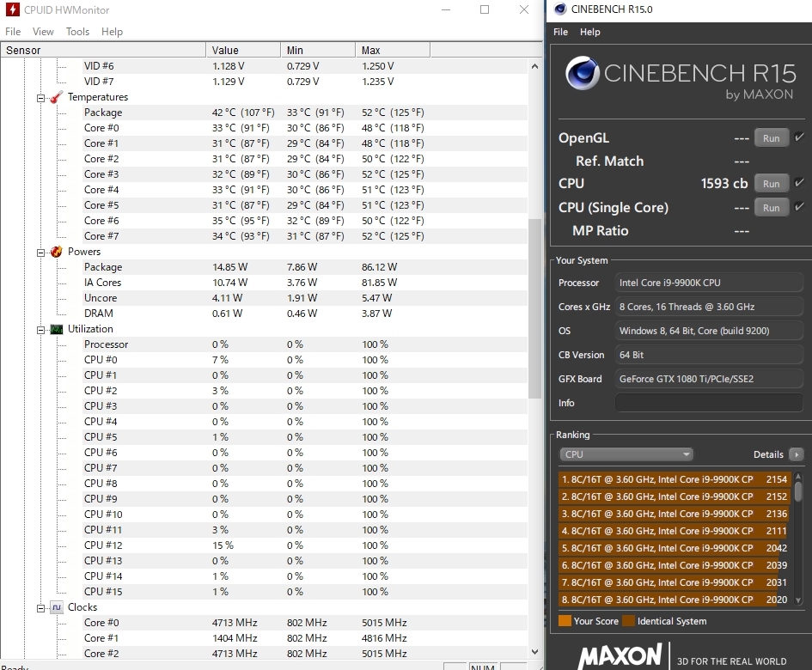Collapse the Powers tree node

[41, 253]
